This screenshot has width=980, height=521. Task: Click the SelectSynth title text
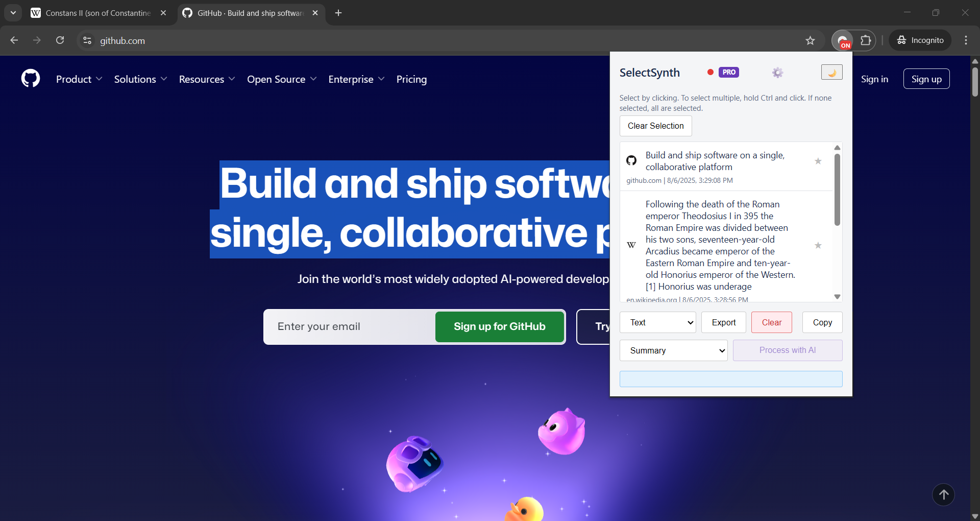[x=649, y=73]
